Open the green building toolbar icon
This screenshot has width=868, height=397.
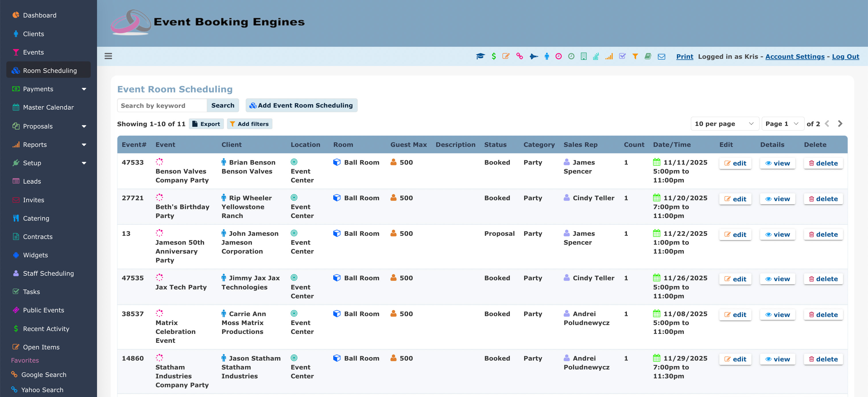click(584, 56)
